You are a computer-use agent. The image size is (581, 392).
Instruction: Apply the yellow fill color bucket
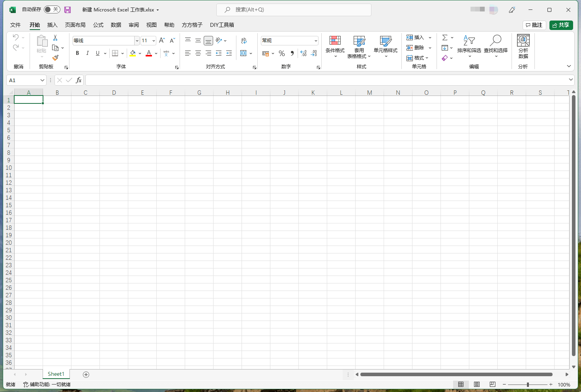[133, 53]
